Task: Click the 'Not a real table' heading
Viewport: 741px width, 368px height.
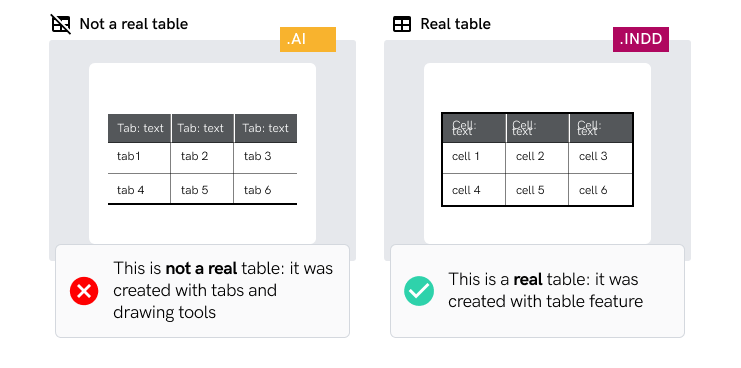Action: click(133, 24)
